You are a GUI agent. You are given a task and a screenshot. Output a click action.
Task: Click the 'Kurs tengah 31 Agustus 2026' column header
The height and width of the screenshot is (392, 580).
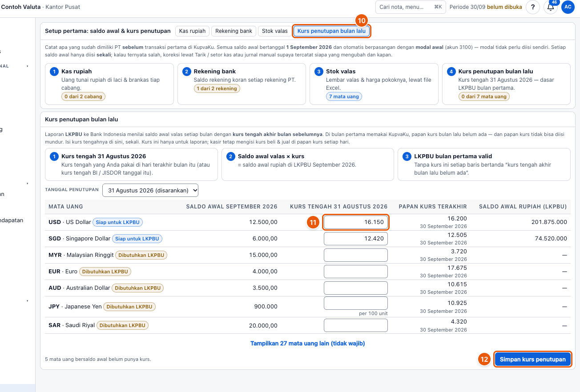pos(339,207)
